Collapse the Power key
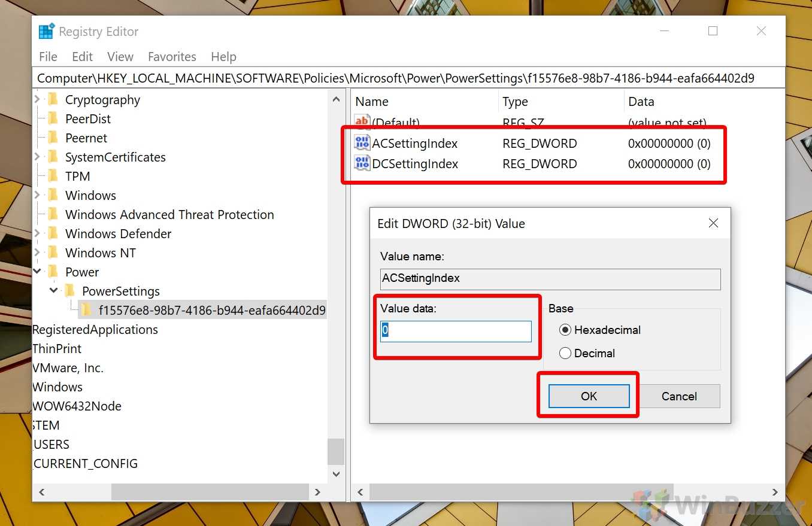 [x=37, y=272]
